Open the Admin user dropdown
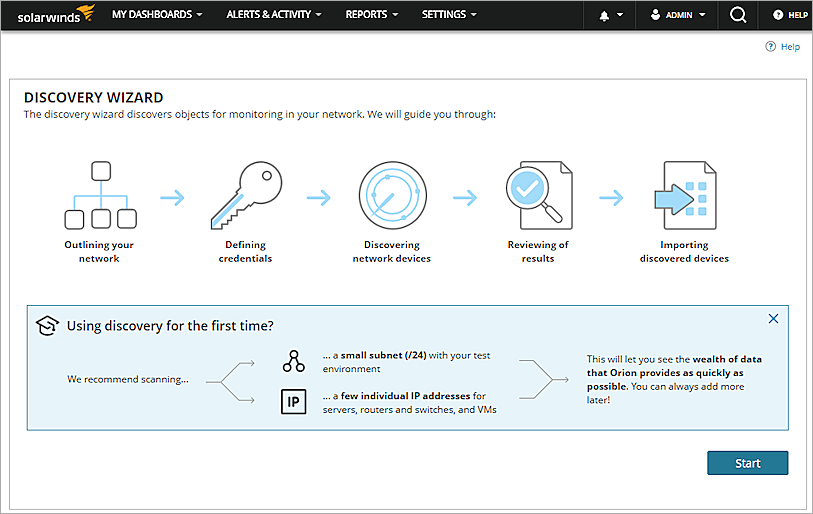Viewport: 813px width, 514px height. pos(677,15)
